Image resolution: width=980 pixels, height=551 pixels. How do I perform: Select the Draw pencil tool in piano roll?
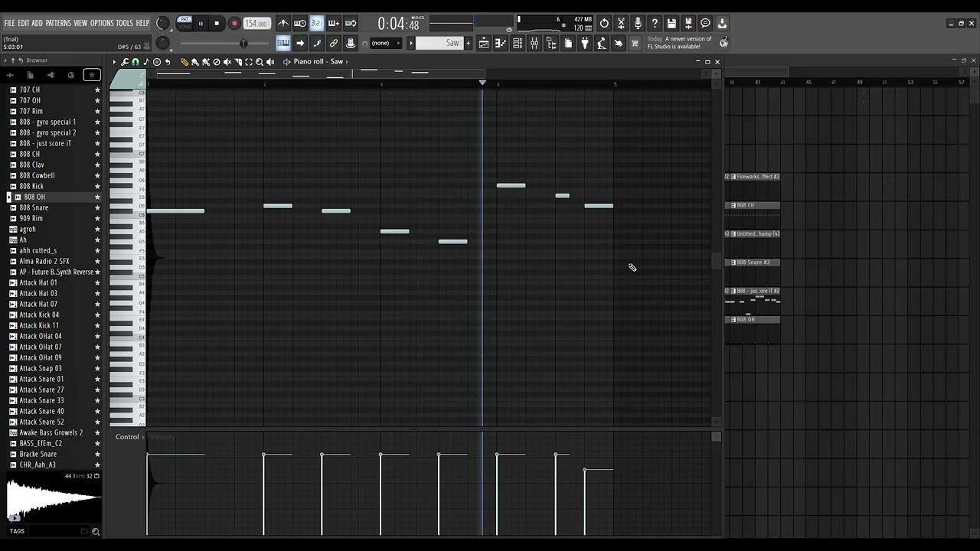tap(185, 62)
